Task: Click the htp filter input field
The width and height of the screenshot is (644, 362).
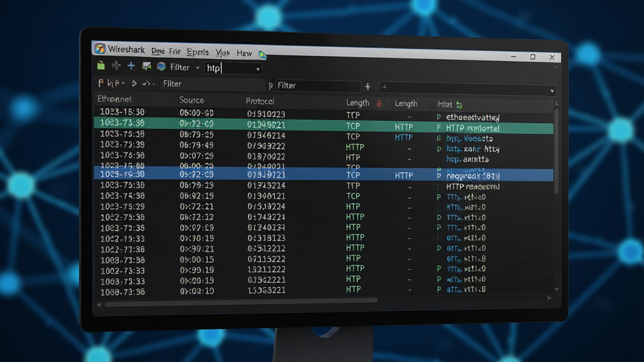Action: pyautogui.click(x=233, y=68)
